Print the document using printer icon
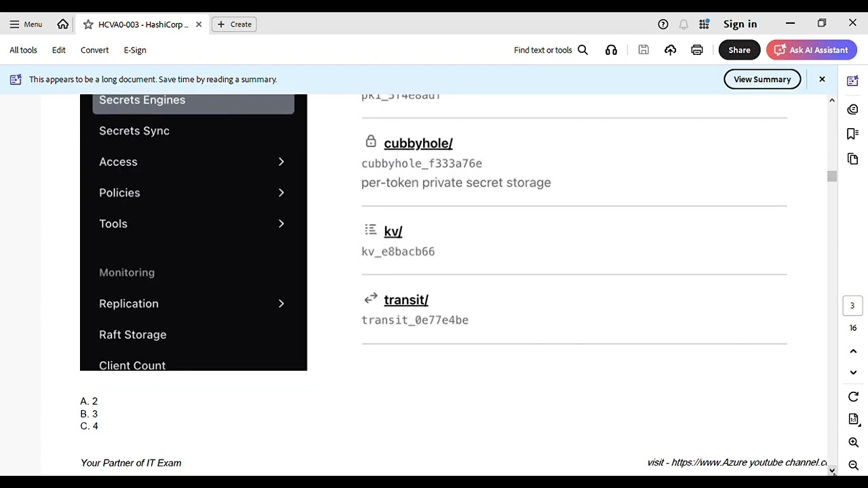This screenshot has height=488, width=868. click(696, 50)
